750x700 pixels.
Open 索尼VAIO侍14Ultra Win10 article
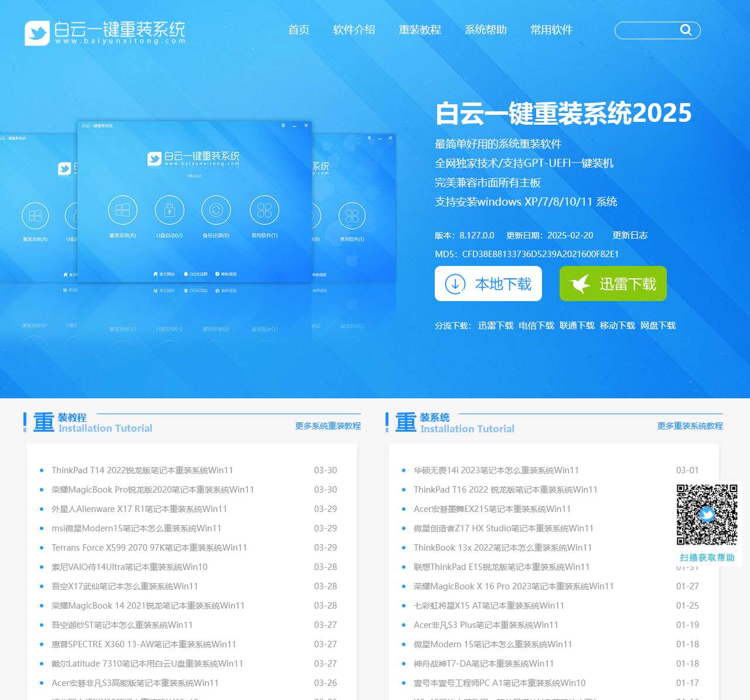(129, 567)
